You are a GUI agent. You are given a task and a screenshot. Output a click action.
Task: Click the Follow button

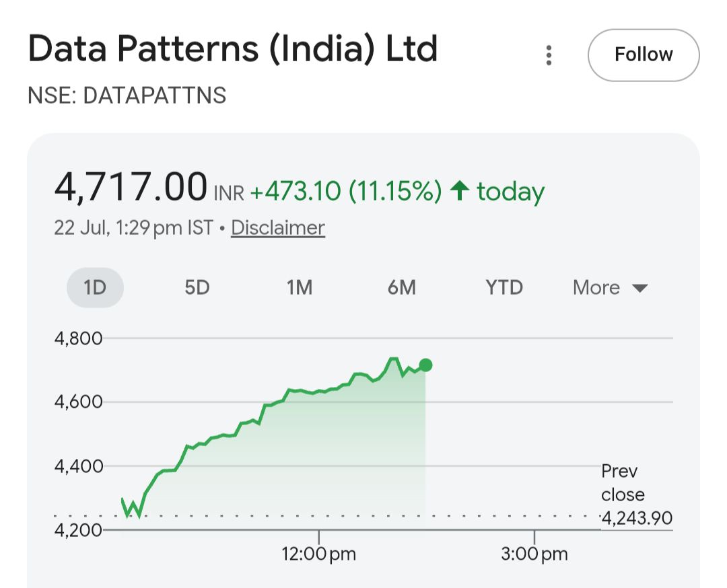[x=644, y=54]
